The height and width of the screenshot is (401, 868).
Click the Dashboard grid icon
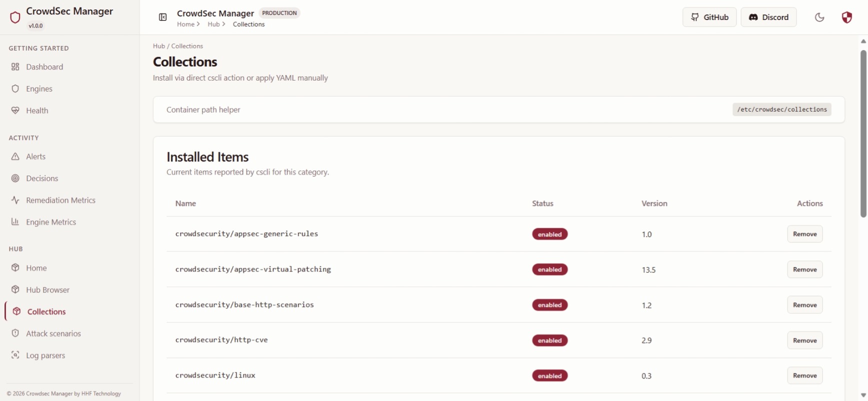(16, 67)
